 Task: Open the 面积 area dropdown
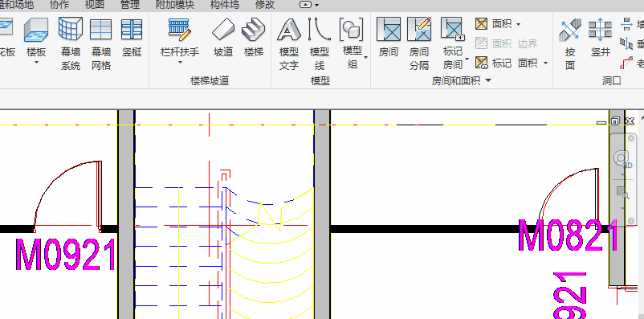click(x=518, y=25)
